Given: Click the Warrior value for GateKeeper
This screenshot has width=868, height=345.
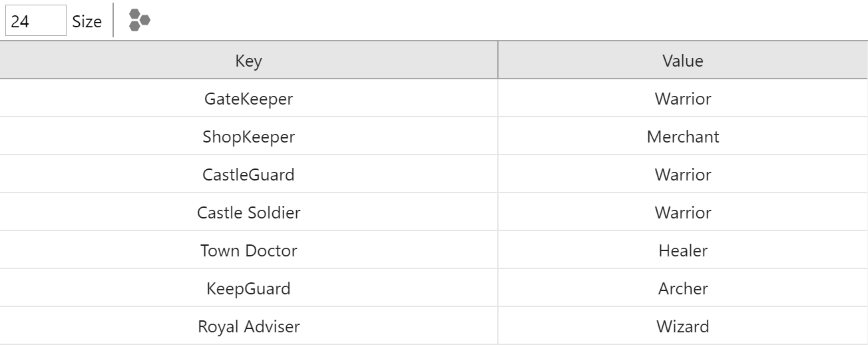Looking at the screenshot, I should click(x=682, y=99).
